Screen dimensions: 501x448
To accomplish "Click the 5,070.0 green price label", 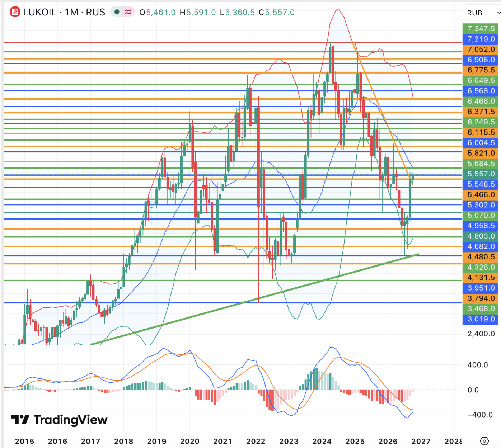I will coord(481,216).
